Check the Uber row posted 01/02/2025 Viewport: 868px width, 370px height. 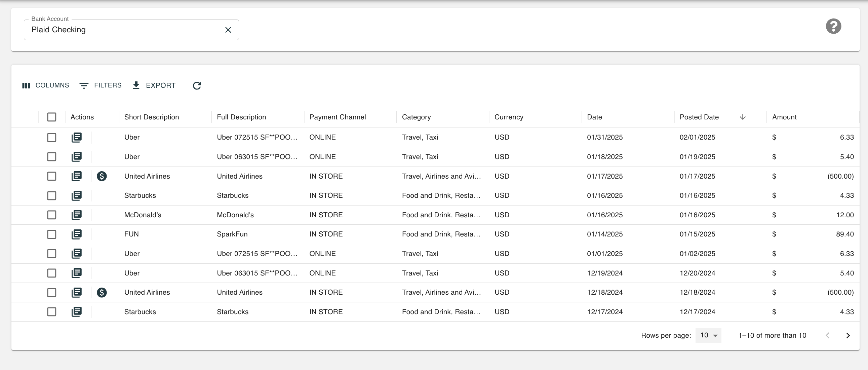(x=51, y=254)
